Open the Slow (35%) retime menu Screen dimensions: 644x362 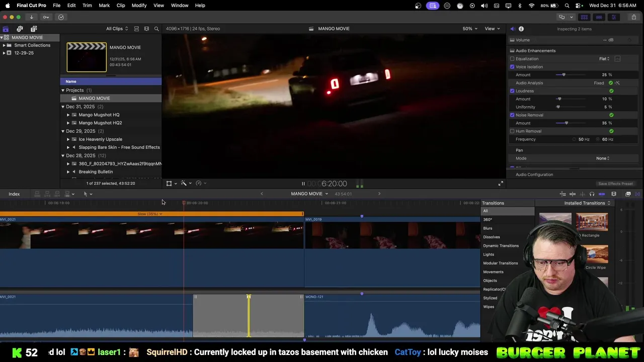click(150, 214)
